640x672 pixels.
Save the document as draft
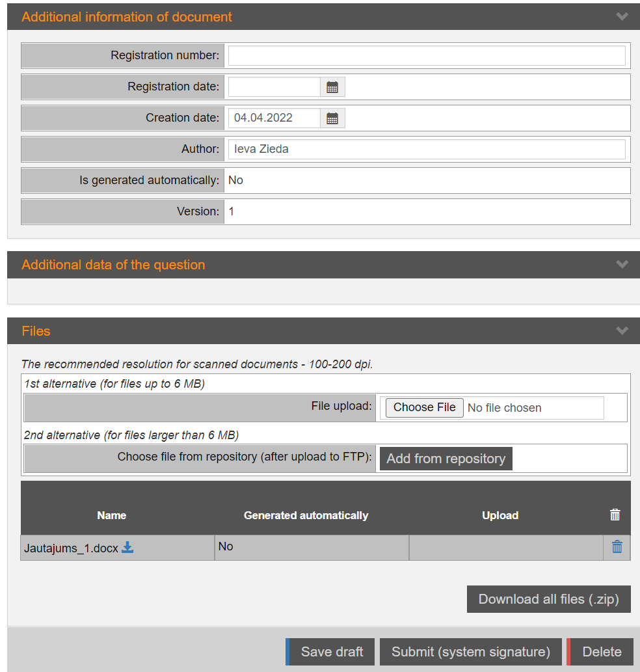click(332, 652)
